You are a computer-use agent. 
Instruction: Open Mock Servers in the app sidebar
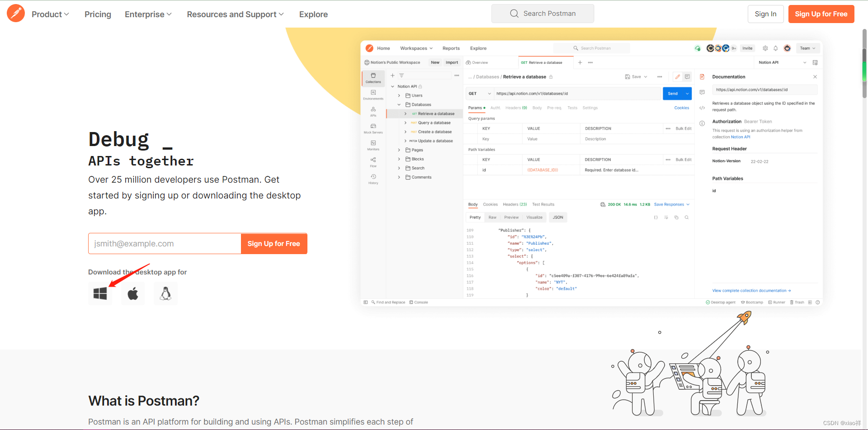pos(373,129)
